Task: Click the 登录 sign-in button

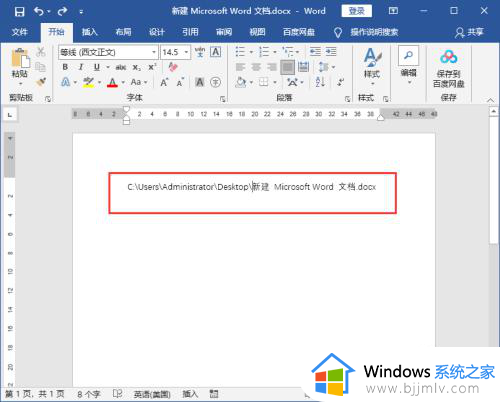Action: 357,11
